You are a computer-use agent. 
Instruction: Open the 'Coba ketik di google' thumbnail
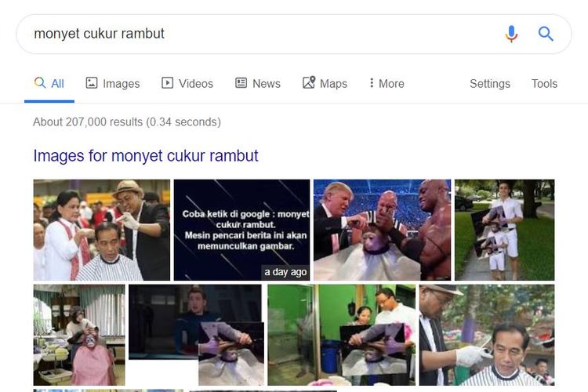click(242, 230)
